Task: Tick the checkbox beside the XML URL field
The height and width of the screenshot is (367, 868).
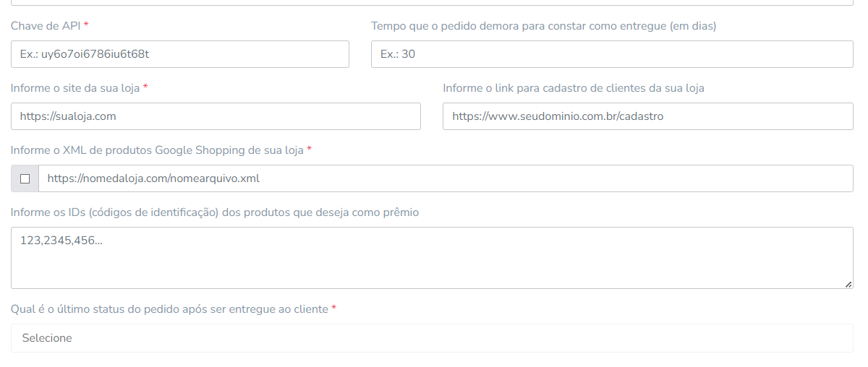Action: pos(25,179)
